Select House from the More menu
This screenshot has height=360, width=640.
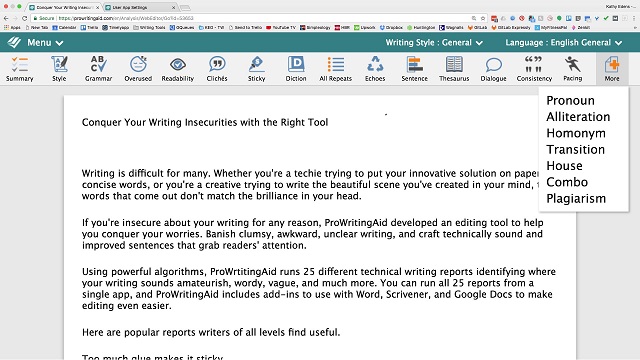[x=564, y=166]
